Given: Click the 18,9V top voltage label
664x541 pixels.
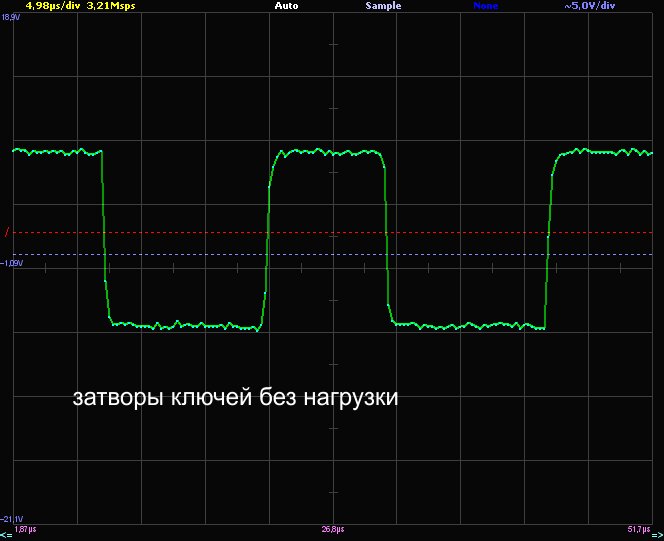Looking at the screenshot, I should (x=11, y=17).
